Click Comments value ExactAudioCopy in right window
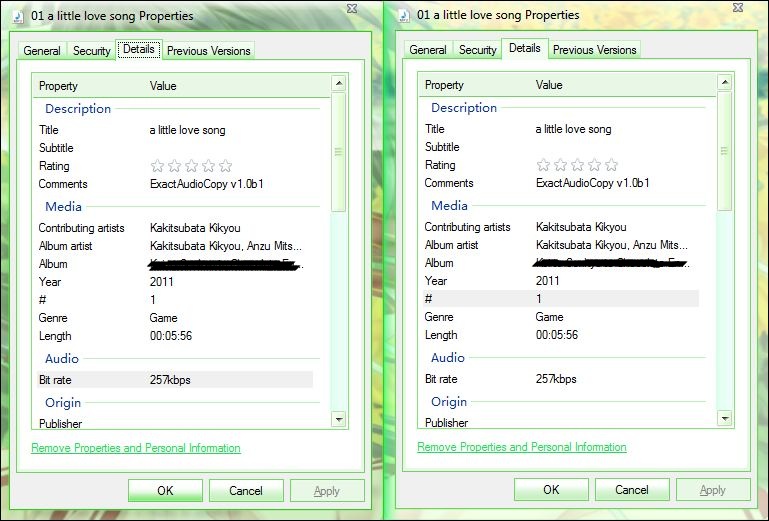Screen dimensions: 769x521 tap(592, 183)
